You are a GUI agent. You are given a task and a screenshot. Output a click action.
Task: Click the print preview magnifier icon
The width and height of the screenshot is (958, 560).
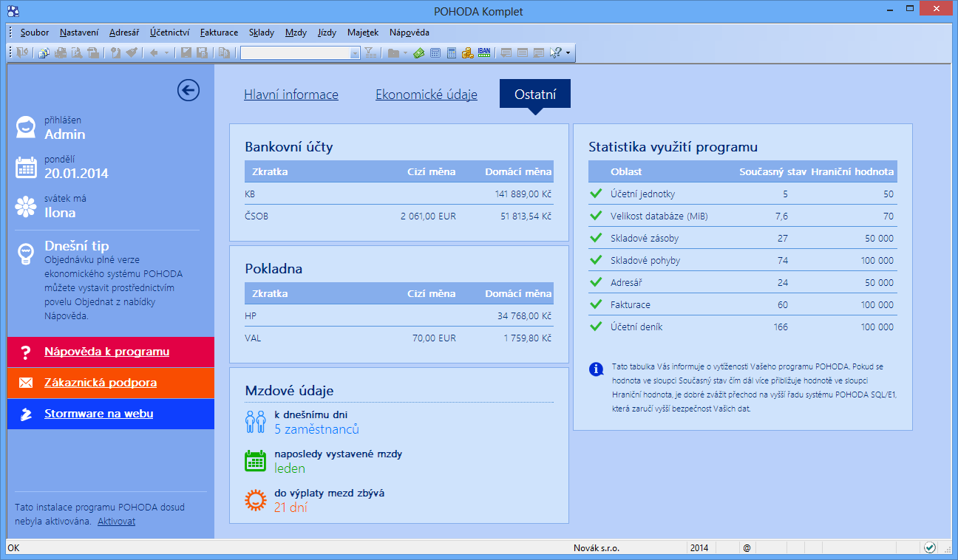click(x=77, y=52)
